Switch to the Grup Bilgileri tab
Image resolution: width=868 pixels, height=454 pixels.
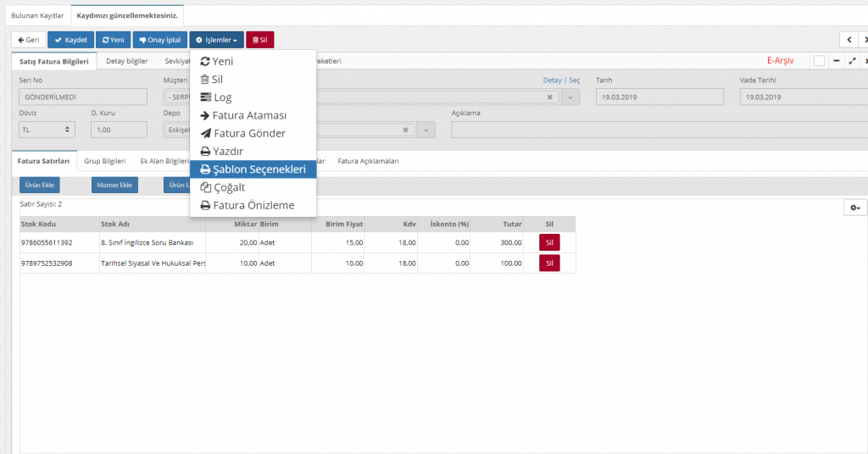[x=104, y=161]
